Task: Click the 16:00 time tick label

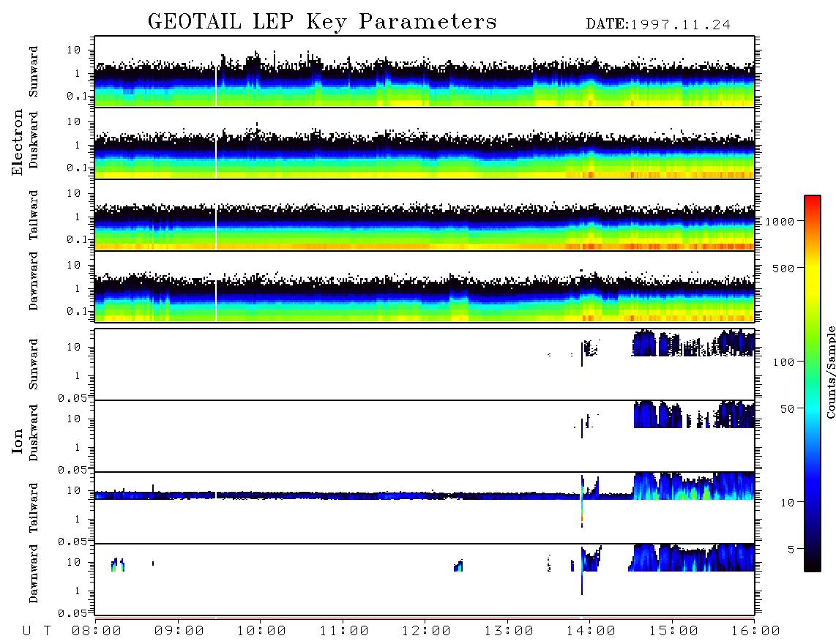Action: [755, 632]
